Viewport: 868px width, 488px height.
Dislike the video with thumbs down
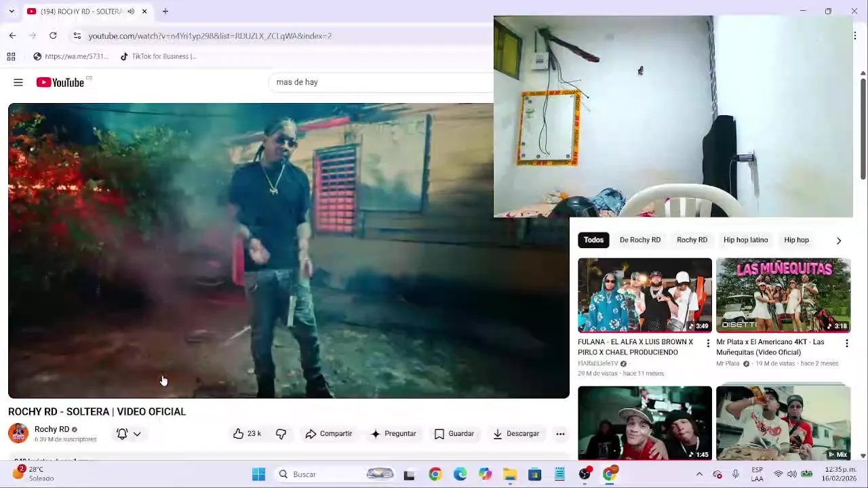coord(281,434)
